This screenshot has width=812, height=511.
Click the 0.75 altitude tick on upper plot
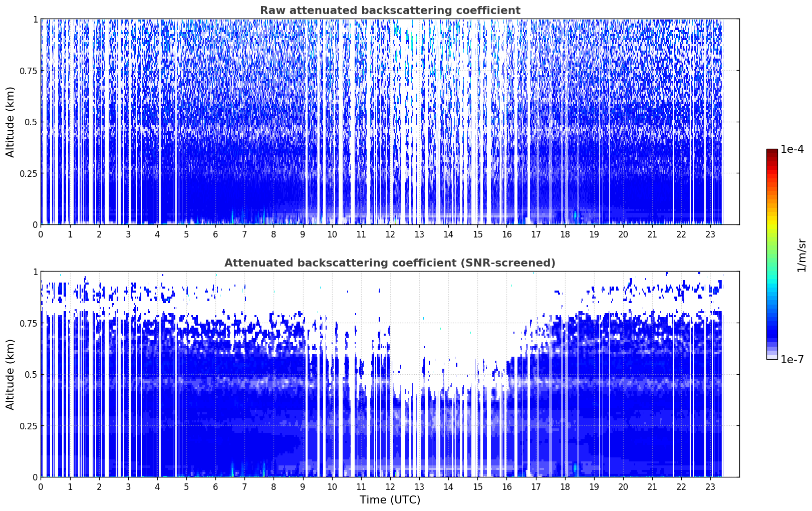point(29,71)
